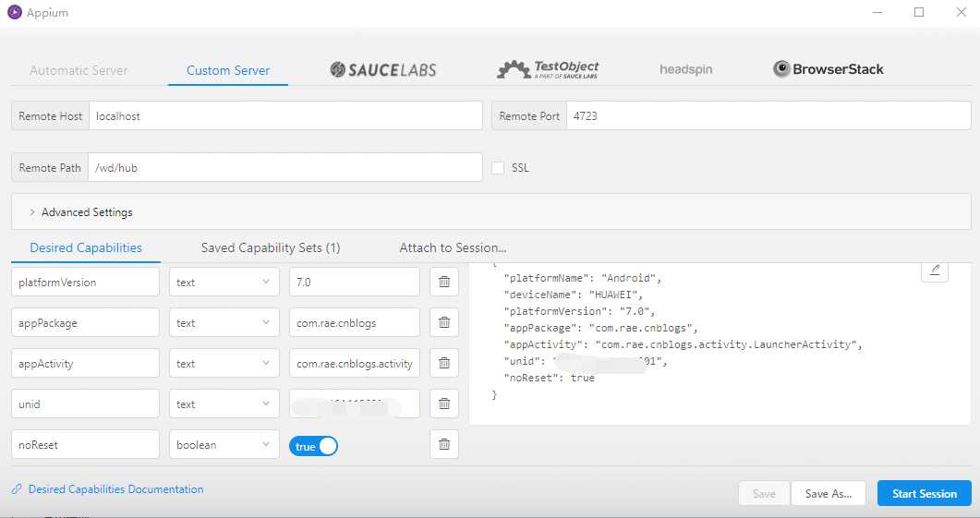Open the TestObject server tab
The image size is (980, 518).
coord(548,69)
